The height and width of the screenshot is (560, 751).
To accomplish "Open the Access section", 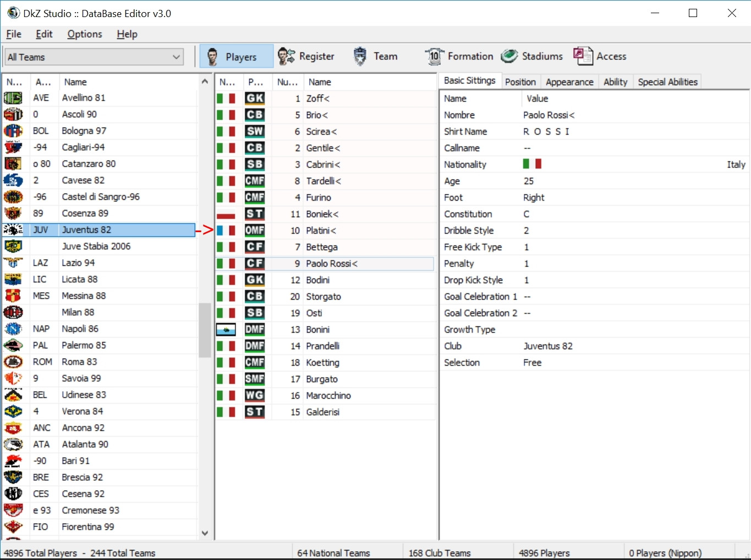I will click(x=600, y=56).
